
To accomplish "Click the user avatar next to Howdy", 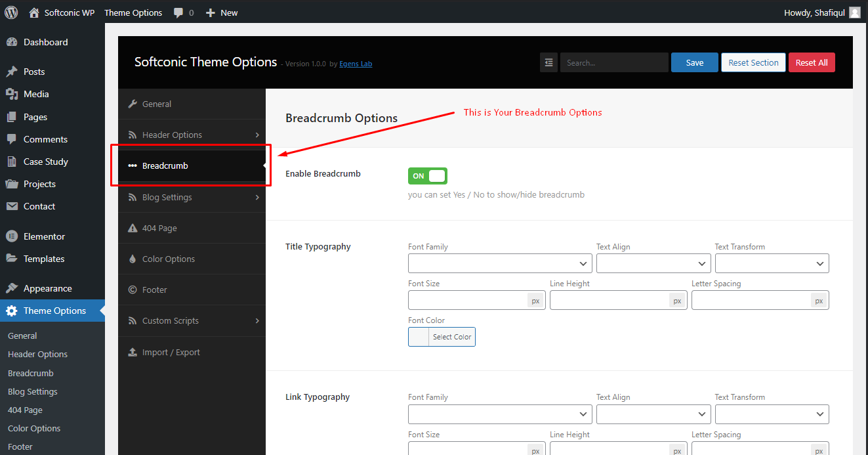I will 854,12.
